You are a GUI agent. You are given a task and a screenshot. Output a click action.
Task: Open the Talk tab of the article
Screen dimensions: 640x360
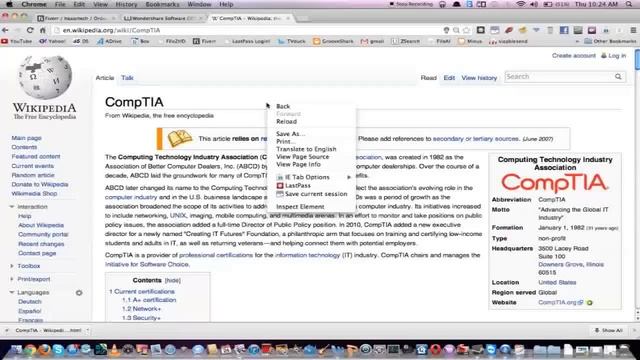click(127, 78)
